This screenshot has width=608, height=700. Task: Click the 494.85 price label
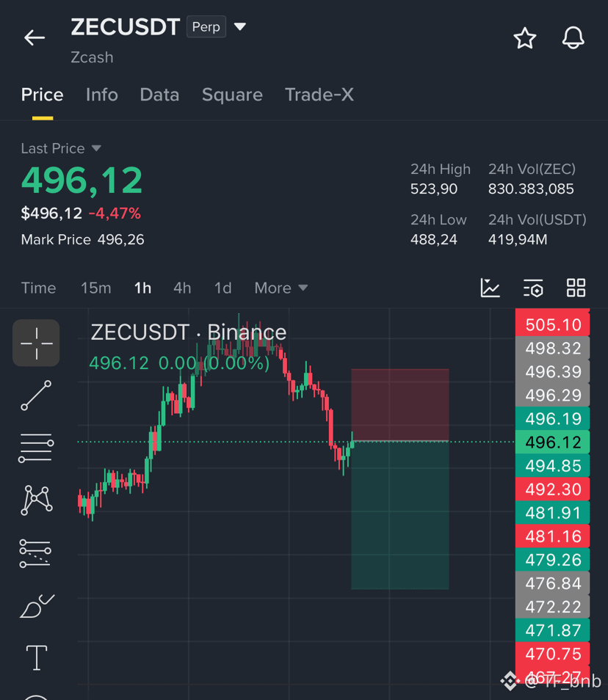click(553, 466)
